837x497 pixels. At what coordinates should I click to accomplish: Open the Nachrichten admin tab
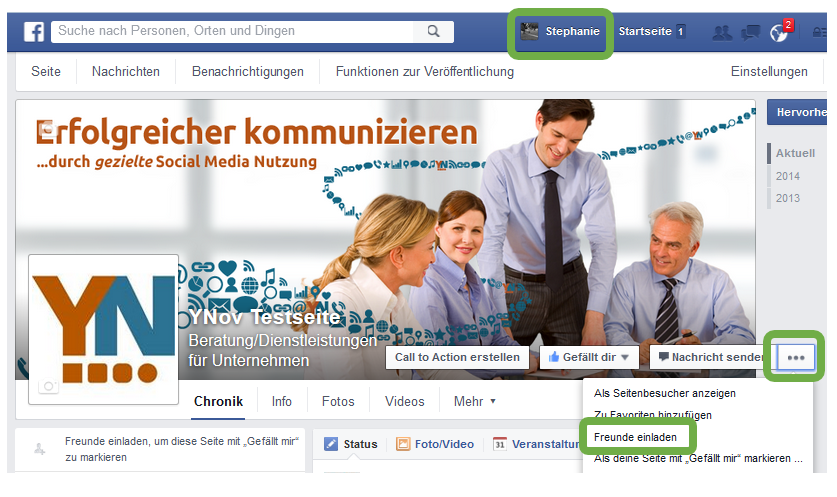pyautogui.click(x=126, y=72)
